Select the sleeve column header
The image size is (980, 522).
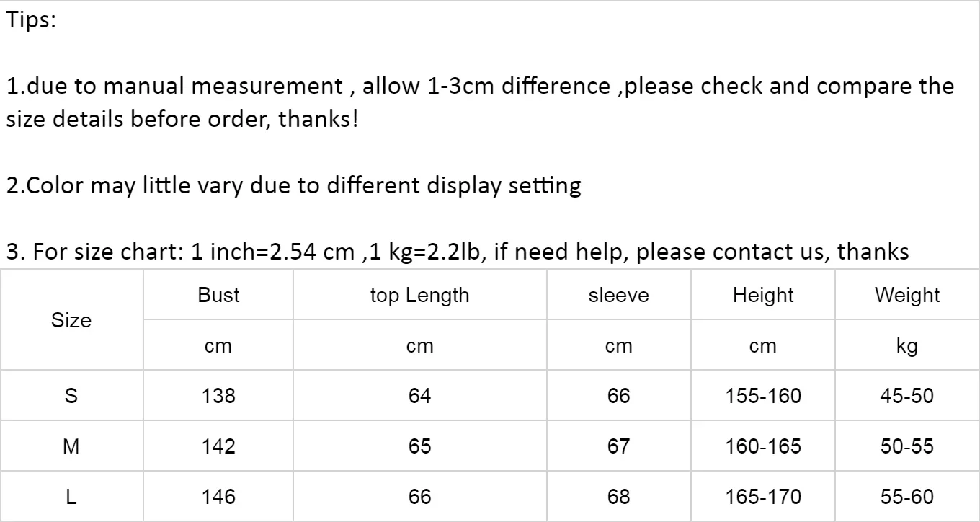[x=618, y=295]
